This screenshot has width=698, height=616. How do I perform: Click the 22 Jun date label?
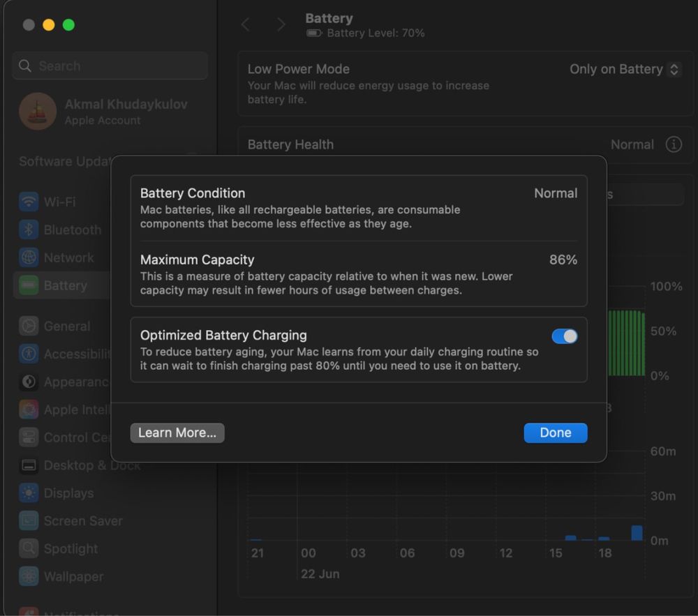pos(320,573)
